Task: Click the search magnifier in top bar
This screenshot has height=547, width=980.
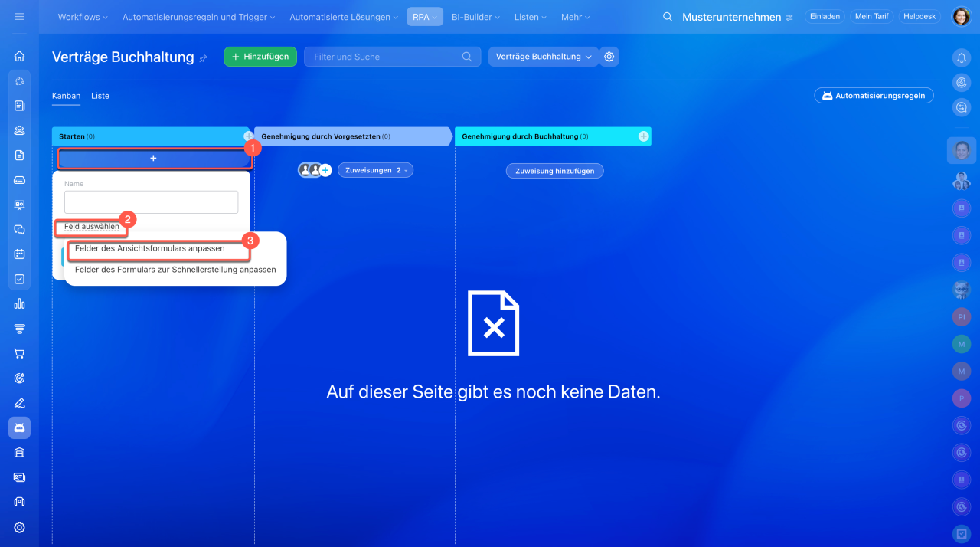Action: tap(668, 17)
